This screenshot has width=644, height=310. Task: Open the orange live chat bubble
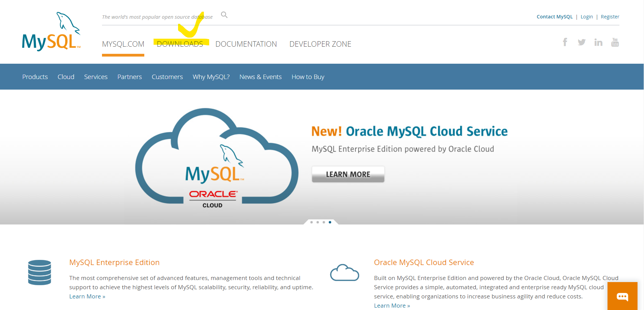tap(623, 296)
